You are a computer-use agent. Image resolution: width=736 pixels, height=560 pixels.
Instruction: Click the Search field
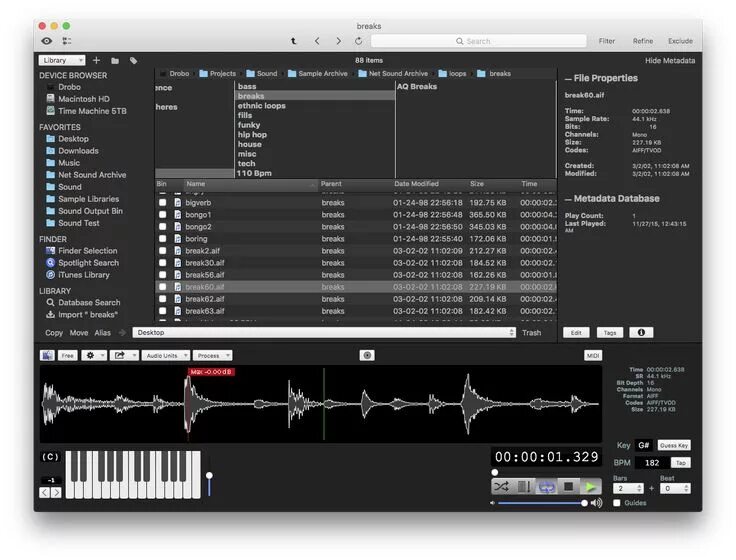coord(479,41)
